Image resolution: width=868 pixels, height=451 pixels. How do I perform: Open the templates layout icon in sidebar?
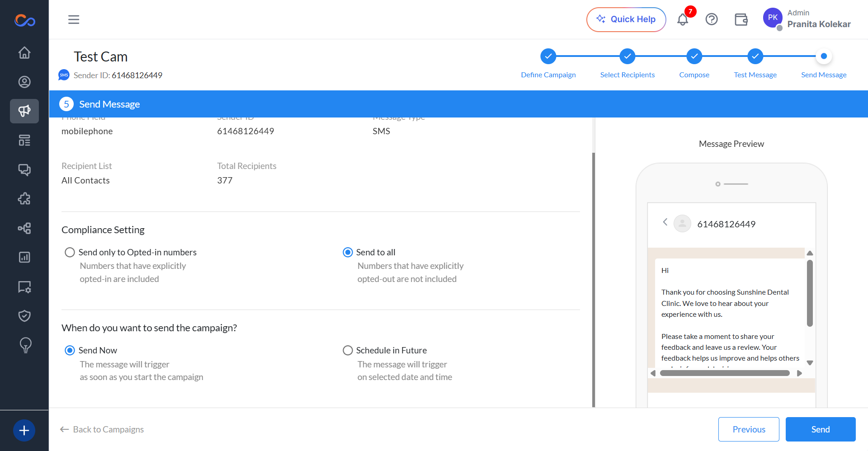24,141
